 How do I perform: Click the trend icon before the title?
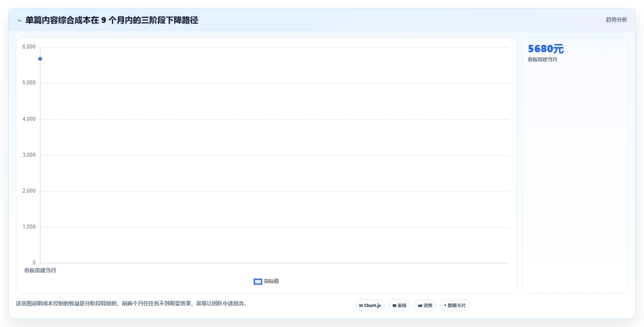[x=19, y=20]
